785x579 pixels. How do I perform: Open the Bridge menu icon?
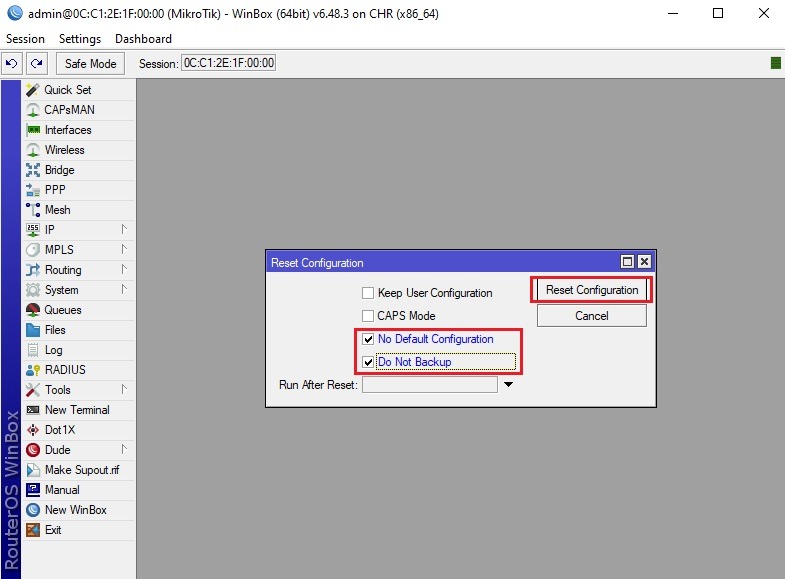pos(33,170)
